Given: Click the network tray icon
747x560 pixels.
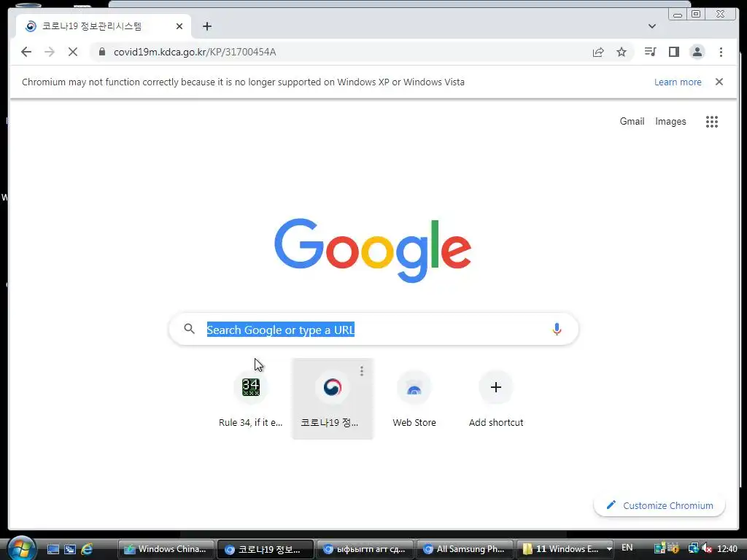Looking at the screenshot, I should click(x=693, y=548).
